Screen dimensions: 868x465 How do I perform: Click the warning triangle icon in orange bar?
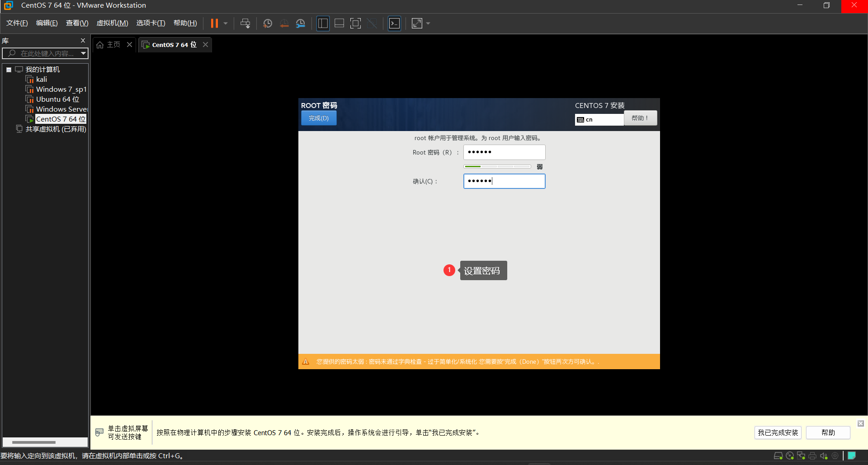pos(306,362)
